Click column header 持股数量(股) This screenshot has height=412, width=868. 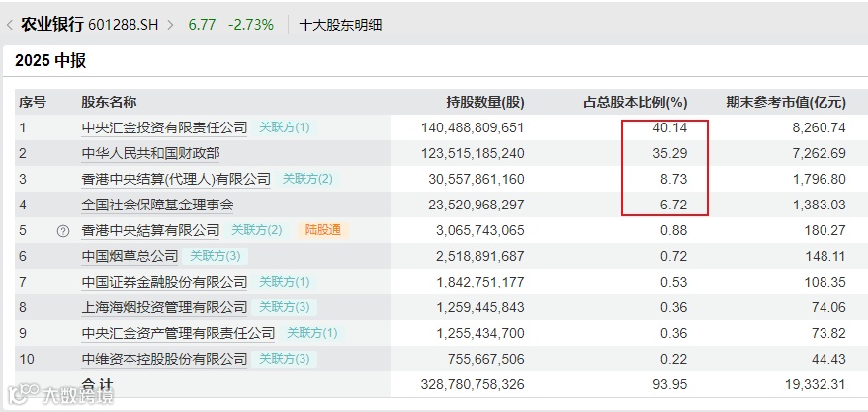pyautogui.click(x=485, y=103)
